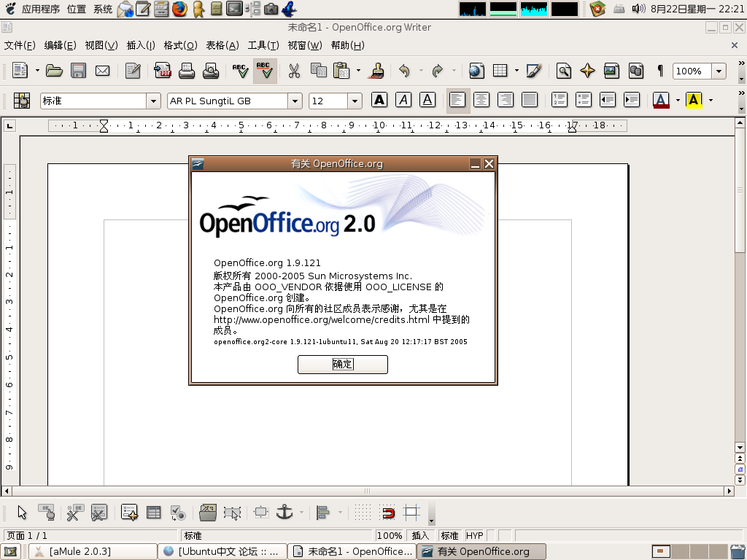Click the volume speaker icon
Image resolution: width=747 pixels, height=560 pixels.
(638, 9)
